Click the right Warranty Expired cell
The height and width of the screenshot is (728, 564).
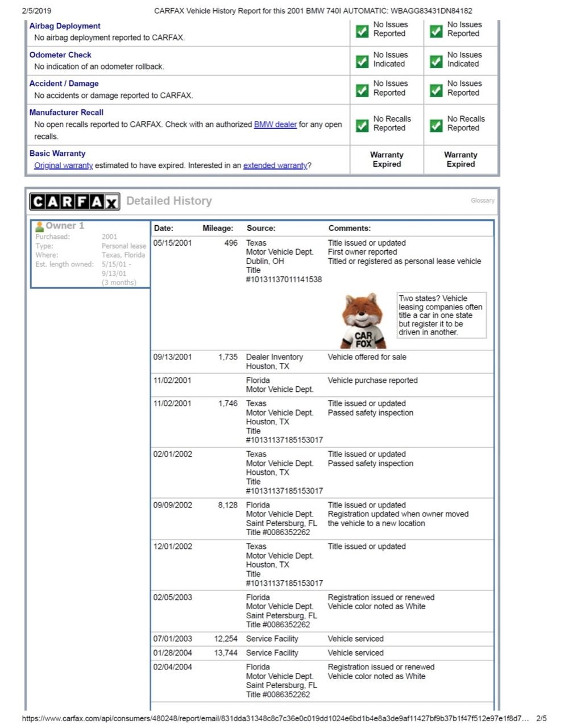tap(461, 159)
